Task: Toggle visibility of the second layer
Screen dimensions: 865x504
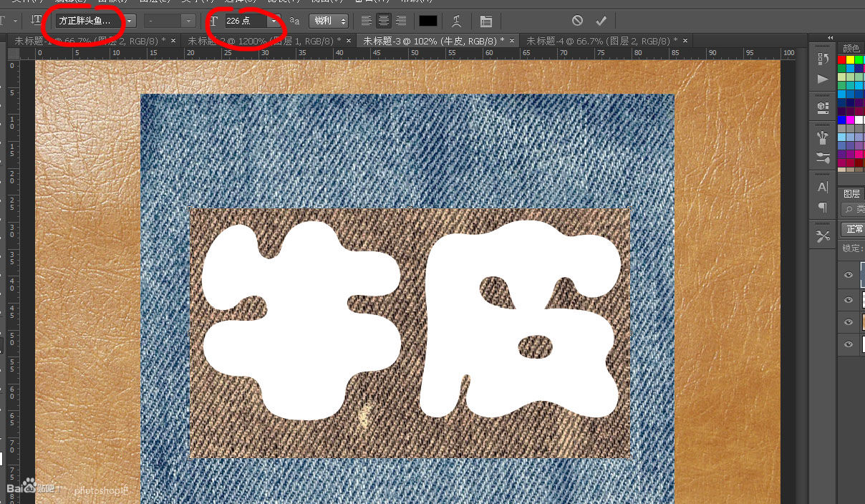Action: [x=849, y=299]
